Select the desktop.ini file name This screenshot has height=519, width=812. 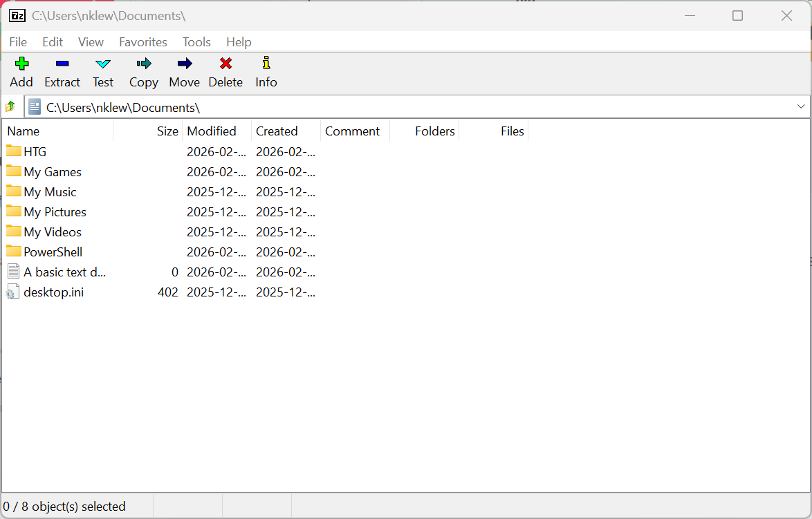[x=53, y=292]
